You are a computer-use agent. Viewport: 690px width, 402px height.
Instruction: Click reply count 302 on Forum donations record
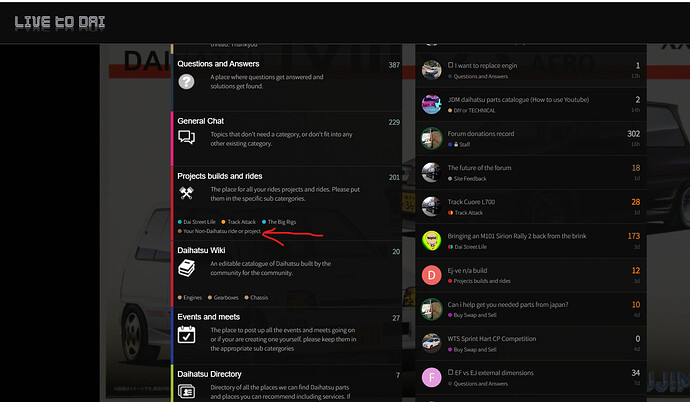634,134
